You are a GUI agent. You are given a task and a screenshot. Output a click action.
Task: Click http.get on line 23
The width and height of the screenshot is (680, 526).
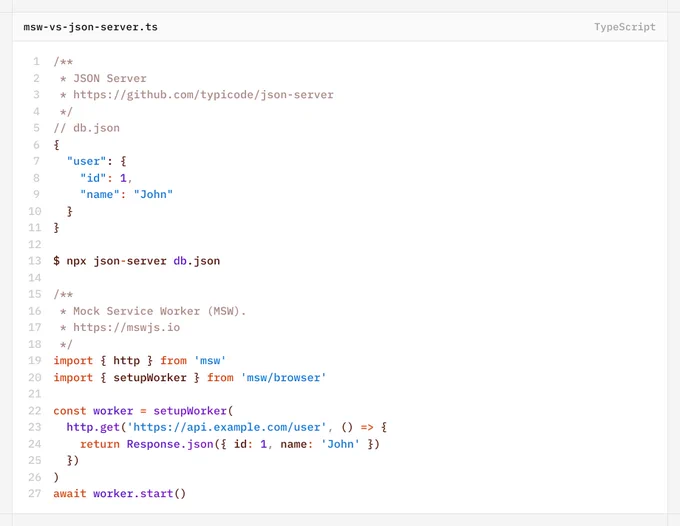tap(93, 427)
